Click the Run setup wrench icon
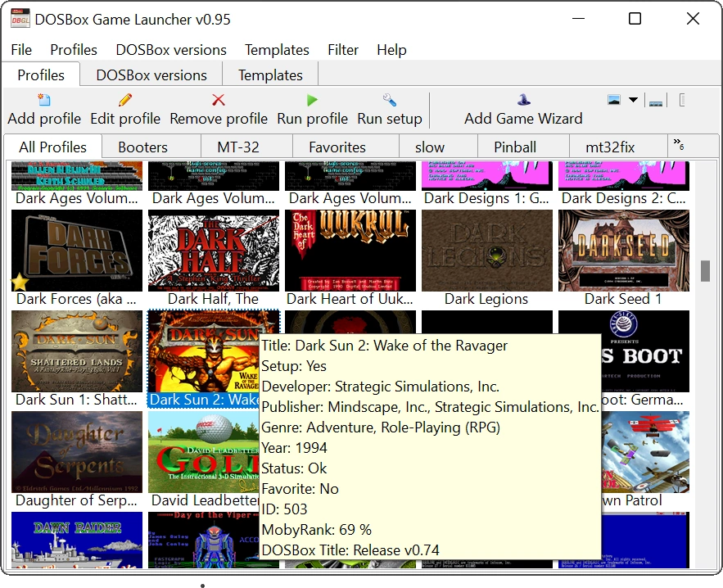723x588 pixels. point(390,101)
